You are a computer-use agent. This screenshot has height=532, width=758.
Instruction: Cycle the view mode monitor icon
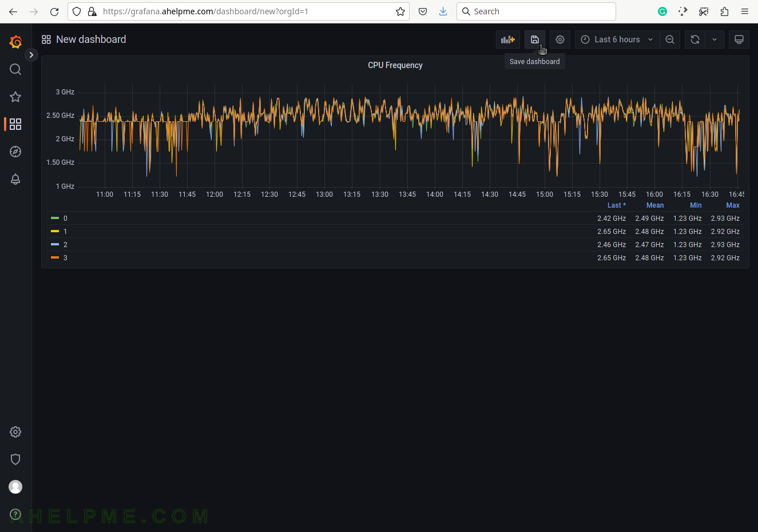click(739, 39)
